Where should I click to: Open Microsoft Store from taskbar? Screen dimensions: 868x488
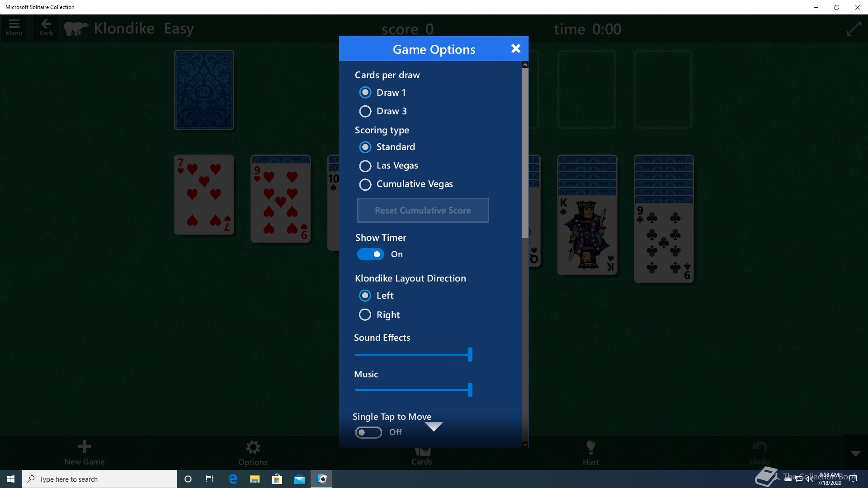click(x=277, y=479)
